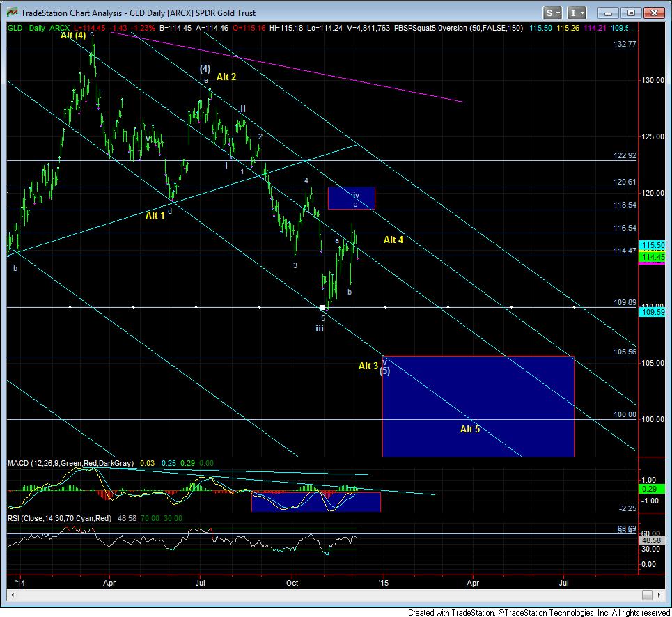The height and width of the screenshot is (617, 672).
Task: Close the Chart Analysis window
Action: [654, 13]
